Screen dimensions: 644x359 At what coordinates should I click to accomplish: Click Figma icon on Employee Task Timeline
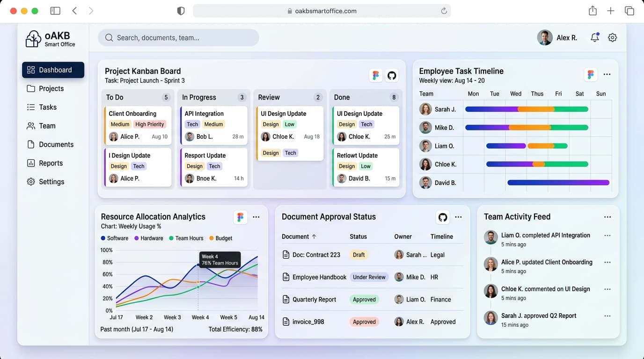591,74
